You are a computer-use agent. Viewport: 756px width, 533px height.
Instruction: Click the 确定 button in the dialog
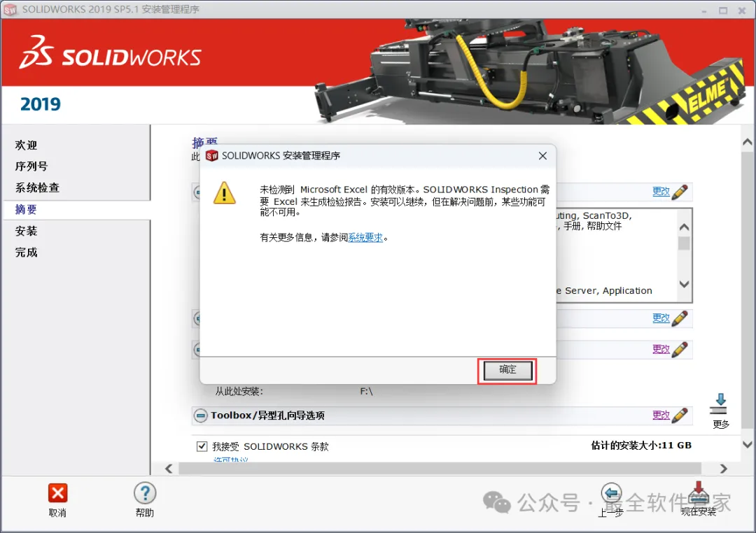[507, 370]
